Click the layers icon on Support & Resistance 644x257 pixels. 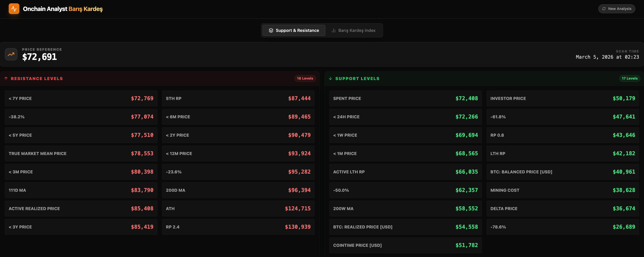point(271,31)
